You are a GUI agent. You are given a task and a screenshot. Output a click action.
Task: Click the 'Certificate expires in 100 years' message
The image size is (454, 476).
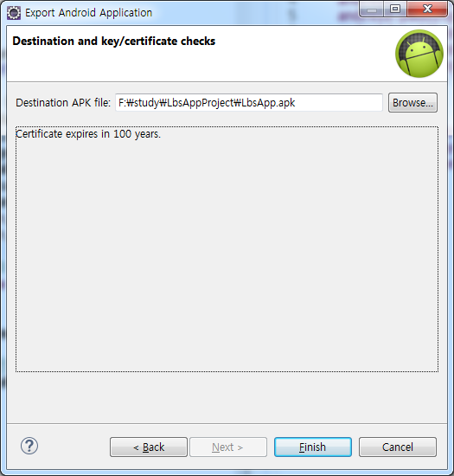tap(88, 134)
